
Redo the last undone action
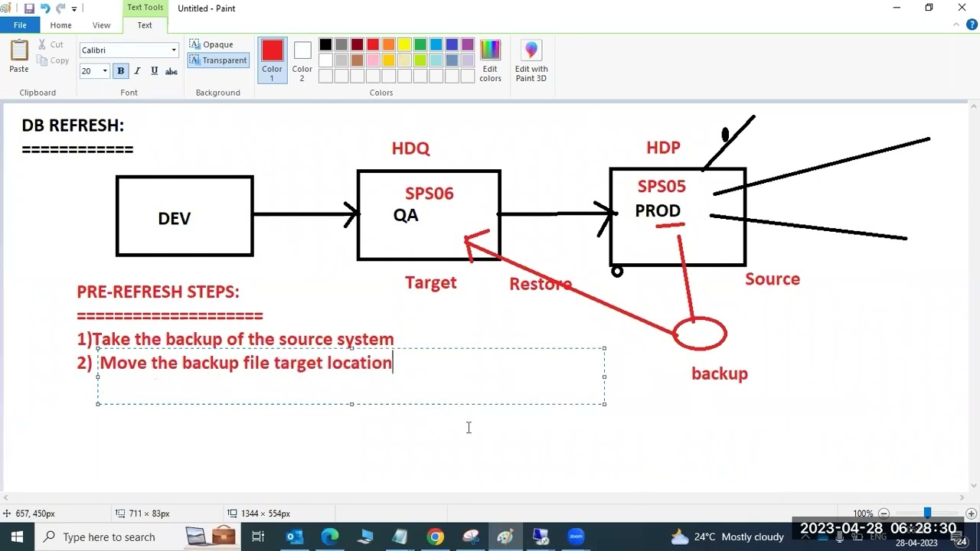point(60,8)
